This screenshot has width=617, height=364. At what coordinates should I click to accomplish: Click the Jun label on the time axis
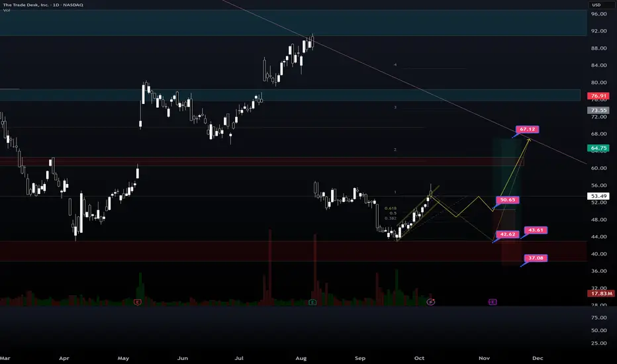[x=182, y=358]
